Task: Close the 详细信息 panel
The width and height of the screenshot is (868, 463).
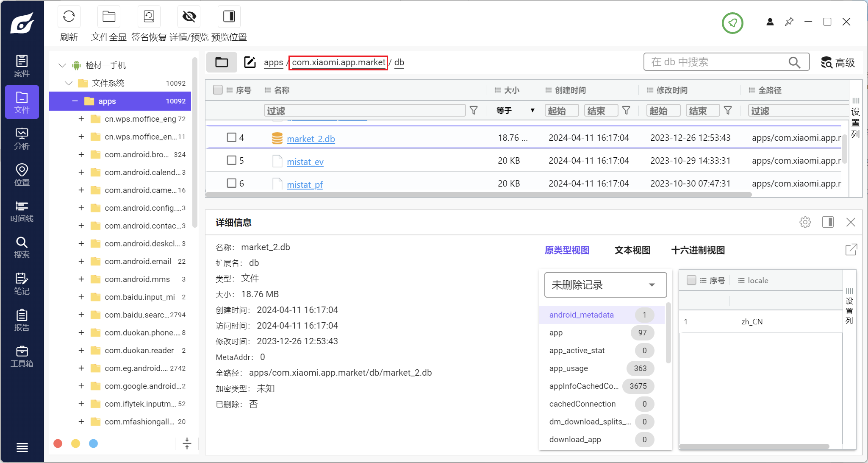Action: (x=851, y=222)
